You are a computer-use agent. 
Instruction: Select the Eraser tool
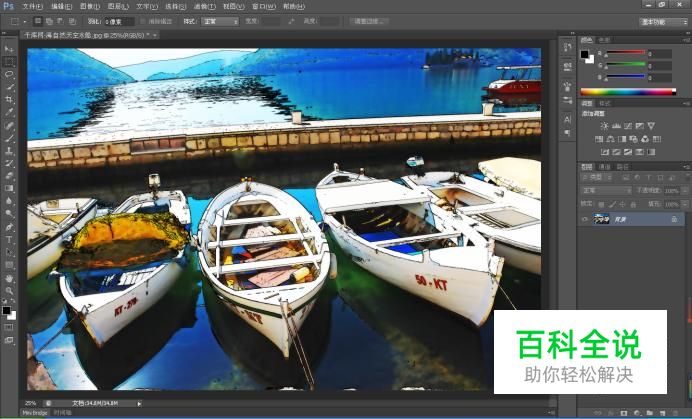pyautogui.click(x=9, y=176)
